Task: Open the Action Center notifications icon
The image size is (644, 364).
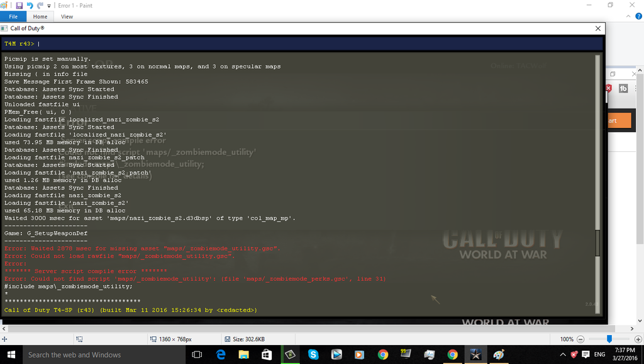Action: point(586,355)
